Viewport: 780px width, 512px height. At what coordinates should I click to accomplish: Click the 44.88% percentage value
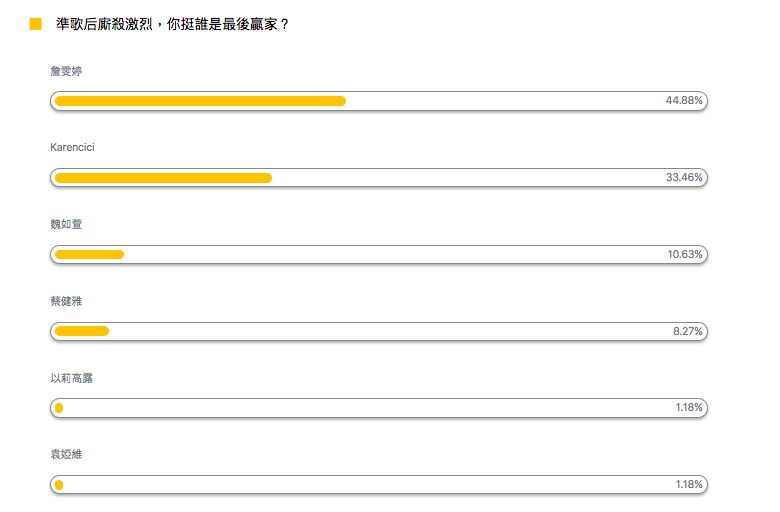click(684, 101)
